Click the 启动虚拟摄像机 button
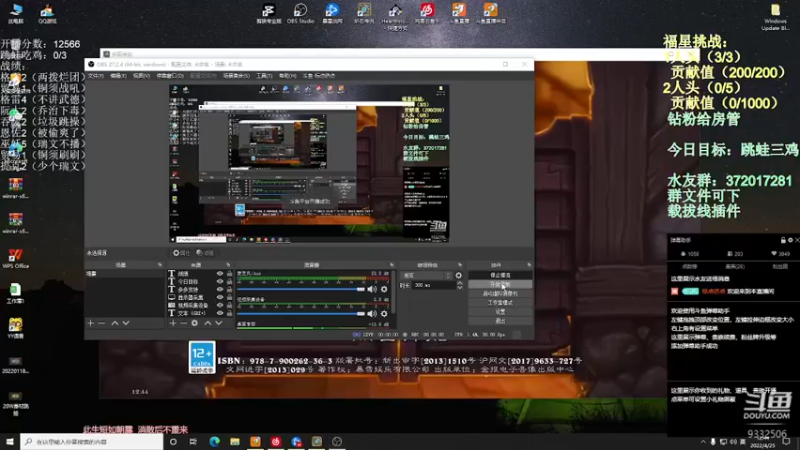 pos(500,294)
